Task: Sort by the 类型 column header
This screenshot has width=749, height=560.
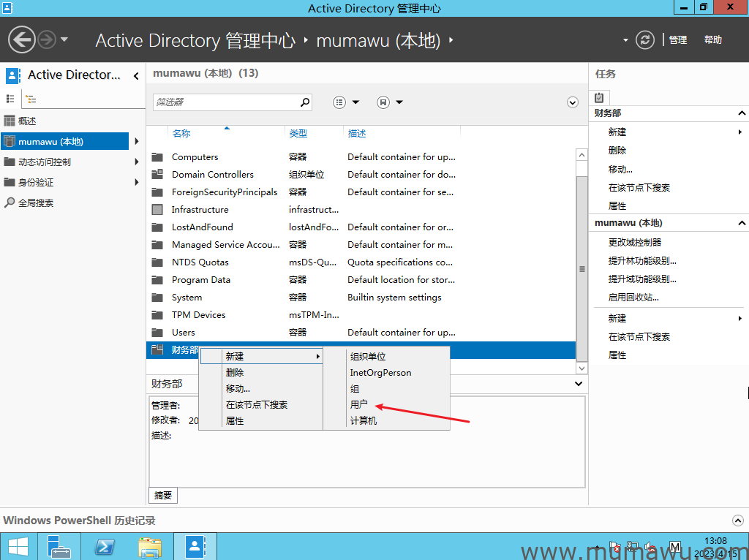Action: [x=298, y=134]
